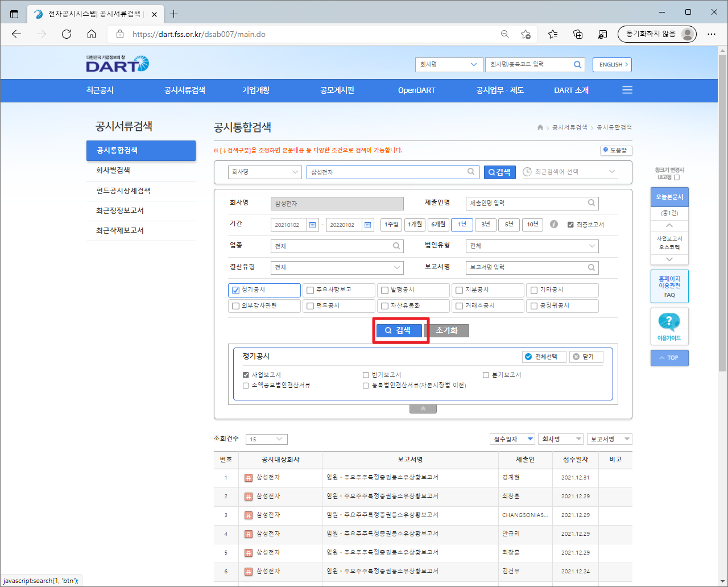The height and width of the screenshot is (587, 728).
Task: Click magnifier icon in 제출인명 field
Action: (x=591, y=202)
